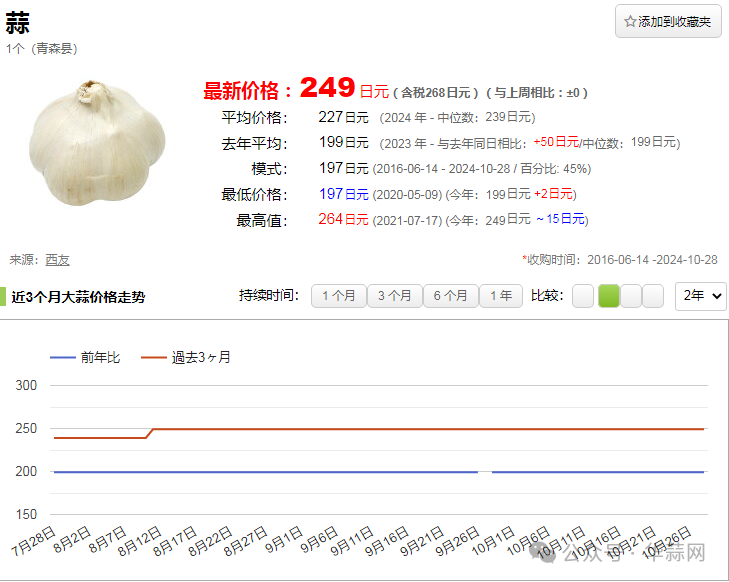This screenshot has height=582, width=729.
Task: Click the orange 過去3ヶ月 legend line marker
Action: pos(153,357)
